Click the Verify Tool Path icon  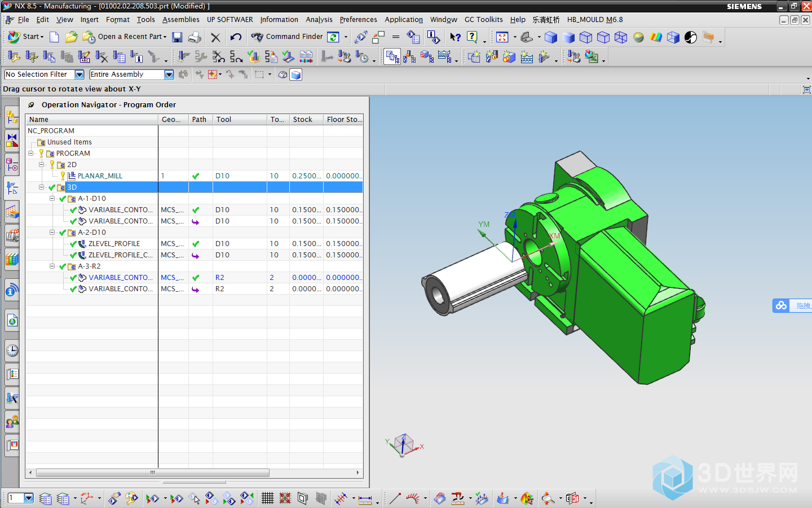click(x=254, y=56)
